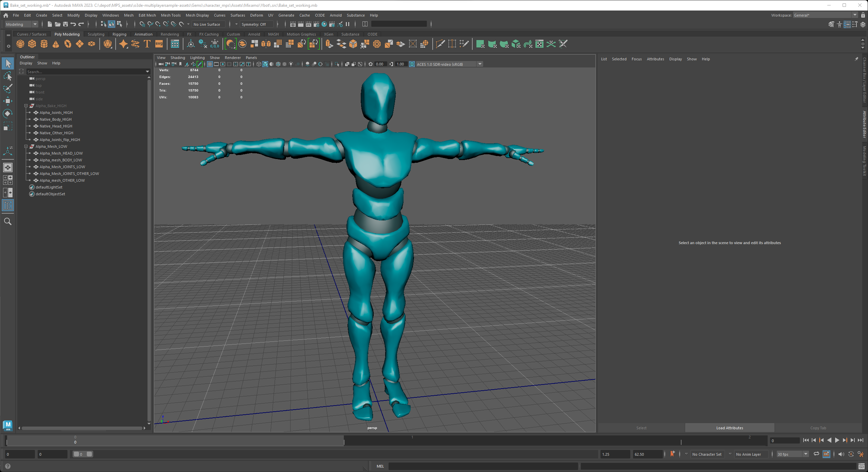Switch to the Rigging shelf tab

click(119, 34)
